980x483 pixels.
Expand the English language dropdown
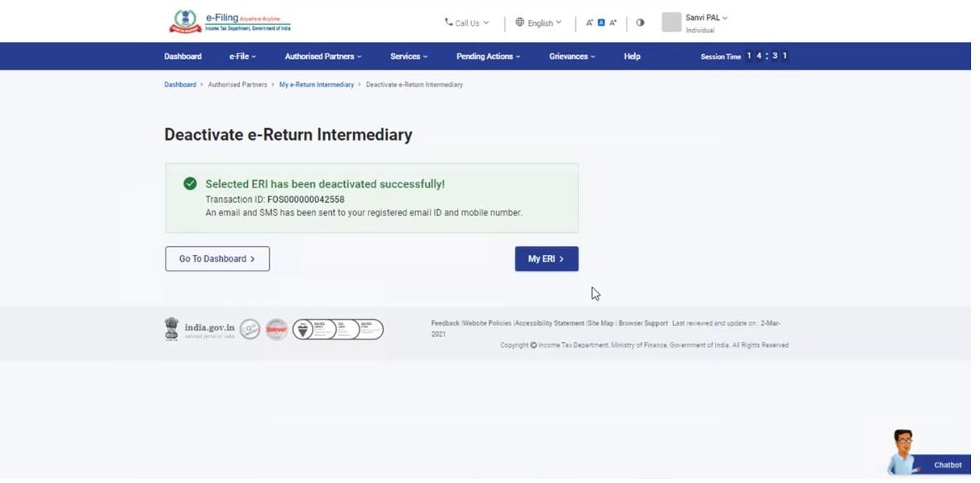click(x=538, y=23)
